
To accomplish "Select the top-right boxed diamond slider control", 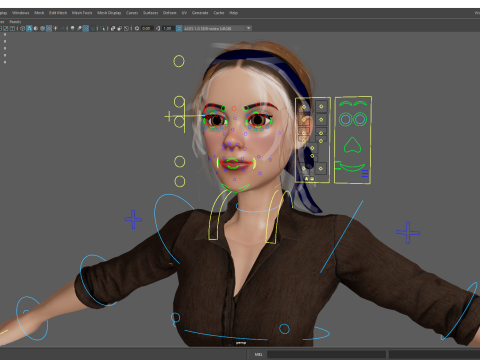I will (x=321, y=107).
